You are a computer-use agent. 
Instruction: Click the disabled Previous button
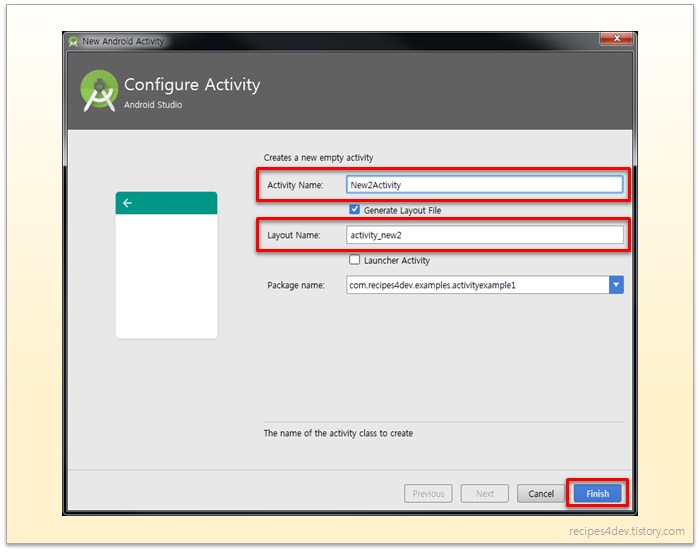[428, 494]
